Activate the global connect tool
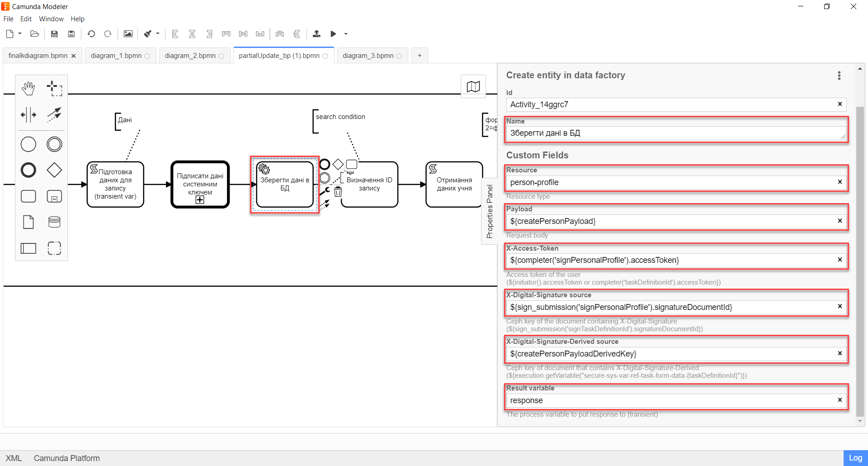The height and width of the screenshot is (466, 868). (54, 114)
